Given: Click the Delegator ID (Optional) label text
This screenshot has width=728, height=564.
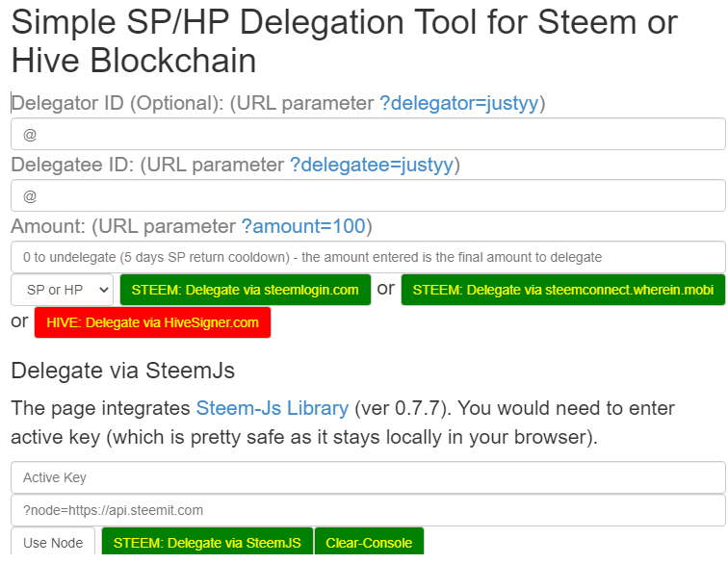Looking at the screenshot, I should (x=116, y=103).
